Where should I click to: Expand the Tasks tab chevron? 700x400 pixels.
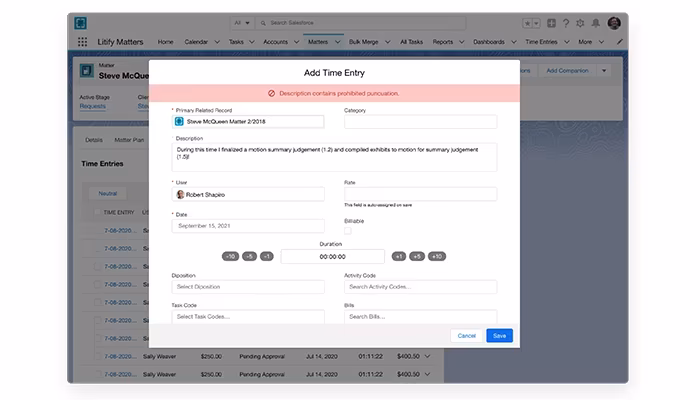251,42
